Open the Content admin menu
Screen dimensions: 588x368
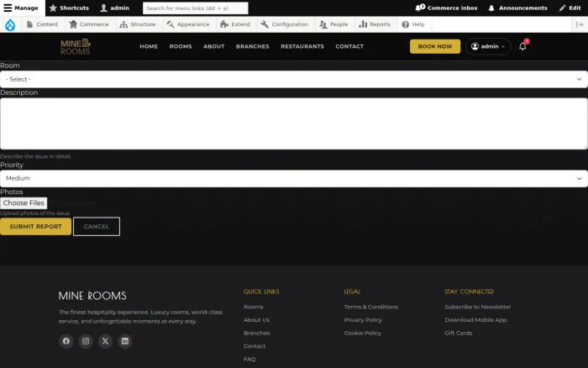42,24
